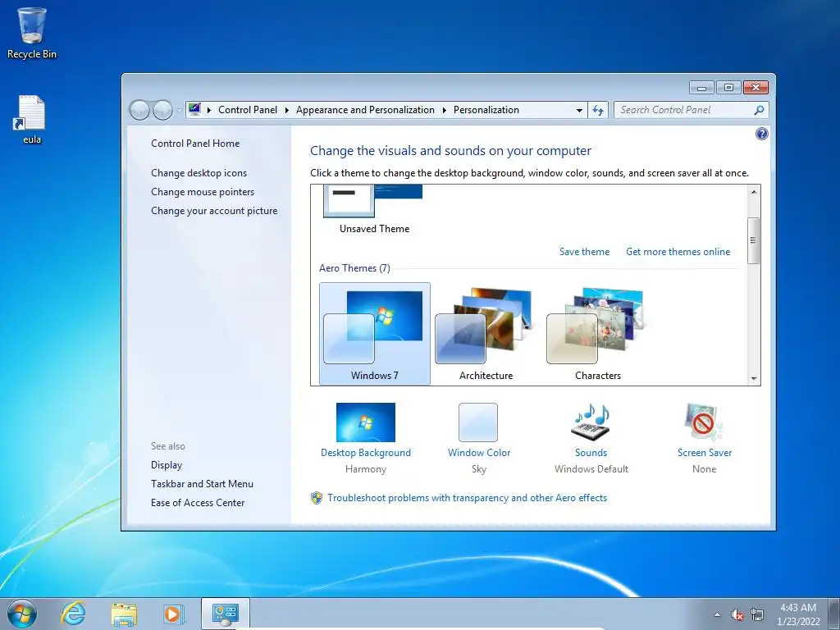Click the Refresh button in address bar
Viewport: 840px width, 630px height.
598,111
